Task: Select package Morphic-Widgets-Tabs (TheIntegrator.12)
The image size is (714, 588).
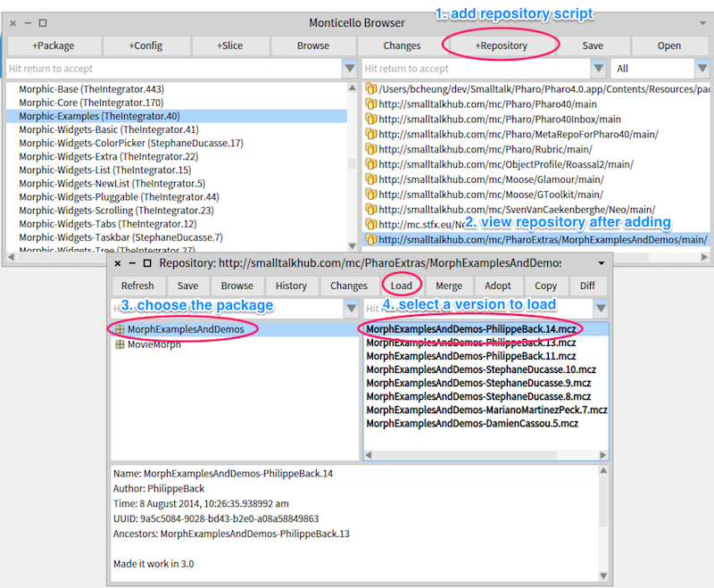Action: (177, 224)
